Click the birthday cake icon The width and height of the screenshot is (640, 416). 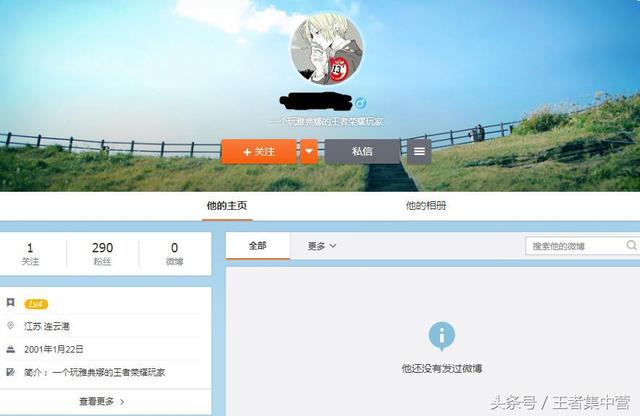10,349
